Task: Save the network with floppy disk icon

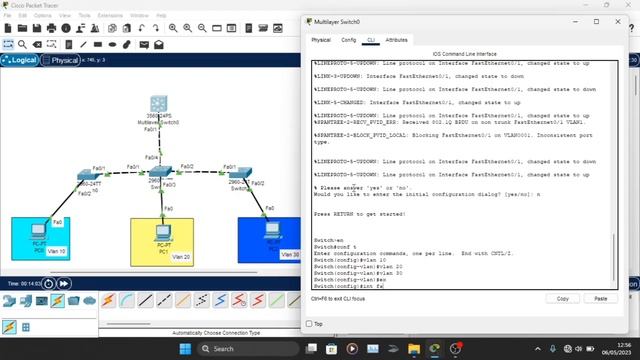Action: (x=37, y=28)
